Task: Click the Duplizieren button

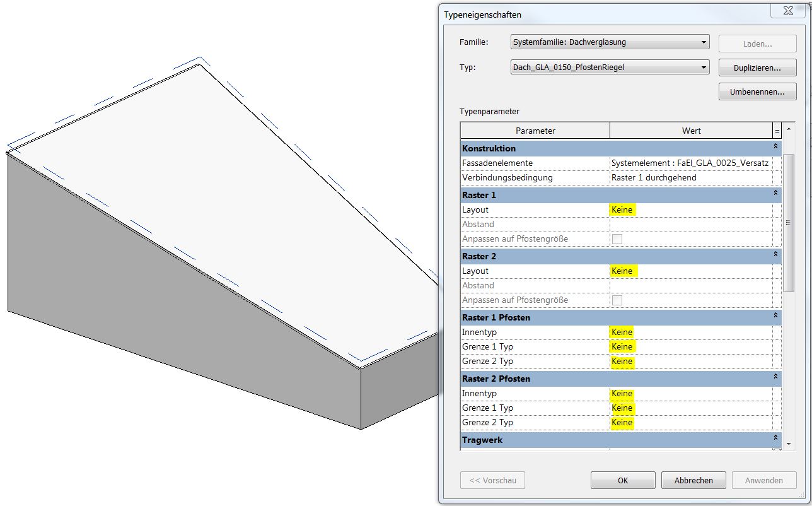Action: pyautogui.click(x=757, y=68)
